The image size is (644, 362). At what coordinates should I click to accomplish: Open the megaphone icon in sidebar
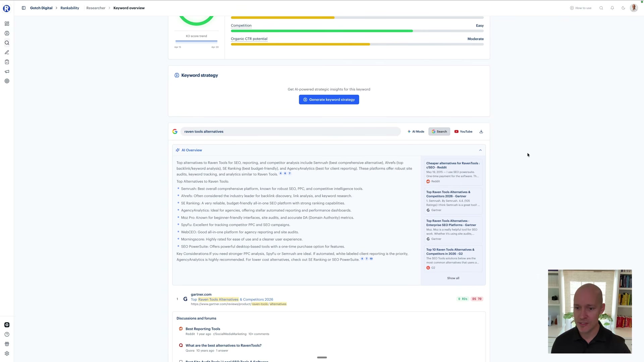coord(7,71)
